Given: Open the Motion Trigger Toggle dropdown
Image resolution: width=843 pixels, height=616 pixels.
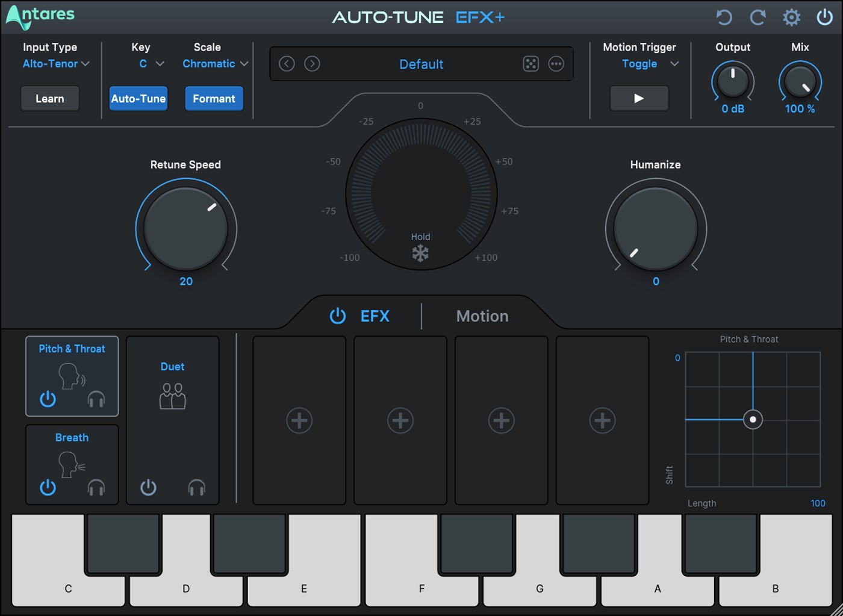Looking at the screenshot, I should click(x=650, y=64).
